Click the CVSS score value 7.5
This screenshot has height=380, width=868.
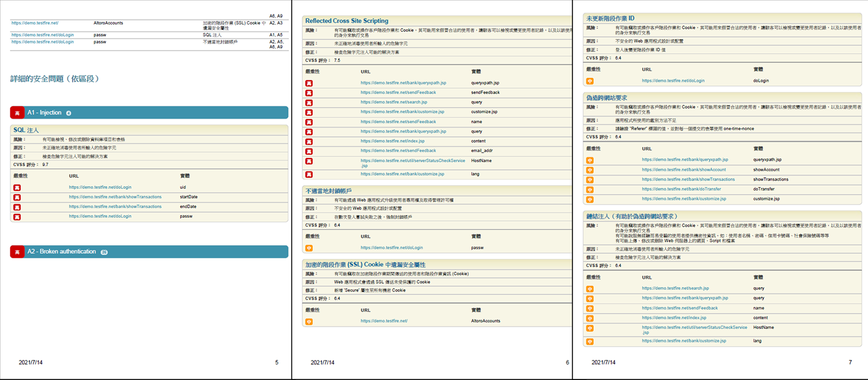pyautogui.click(x=337, y=60)
